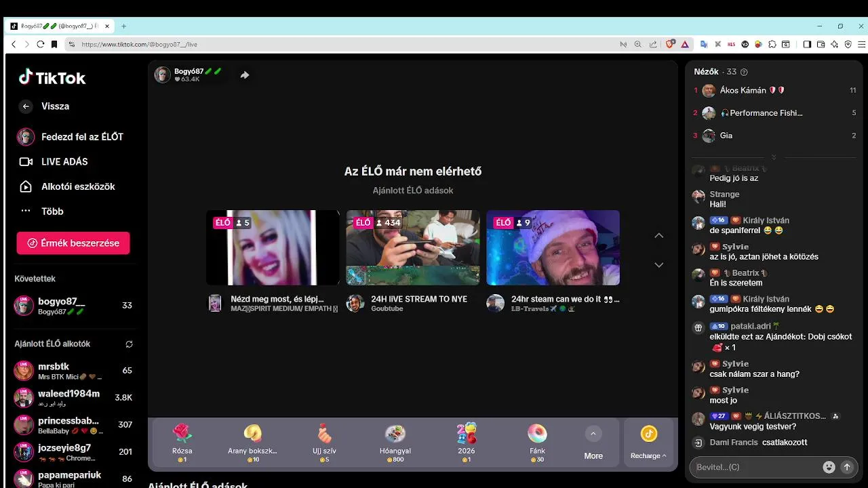Image resolution: width=868 pixels, height=488 pixels.
Task: Go back with the Vissza arrow
Action: (x=26, y=106)
